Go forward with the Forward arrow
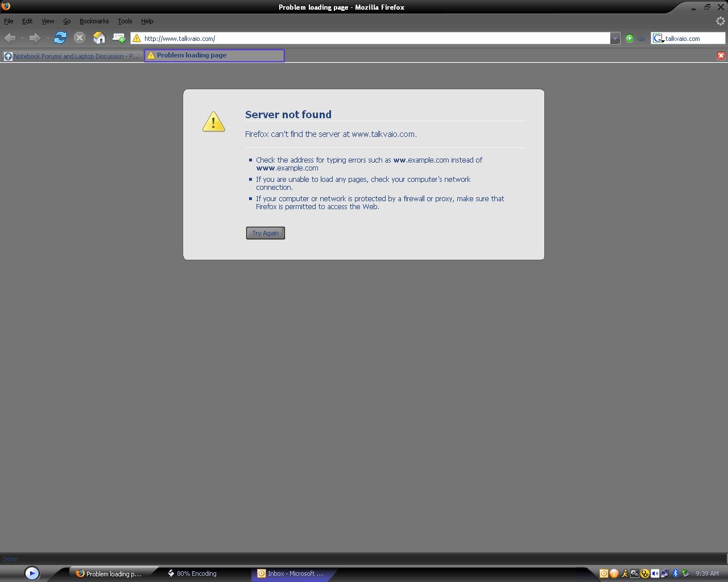Screen dimensions: 728x582 point(34,38)
